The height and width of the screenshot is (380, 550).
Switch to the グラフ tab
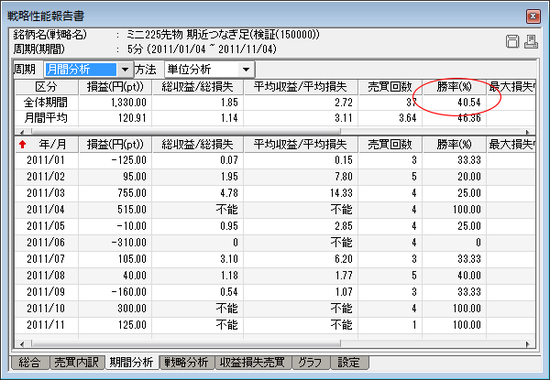[310, 362]
